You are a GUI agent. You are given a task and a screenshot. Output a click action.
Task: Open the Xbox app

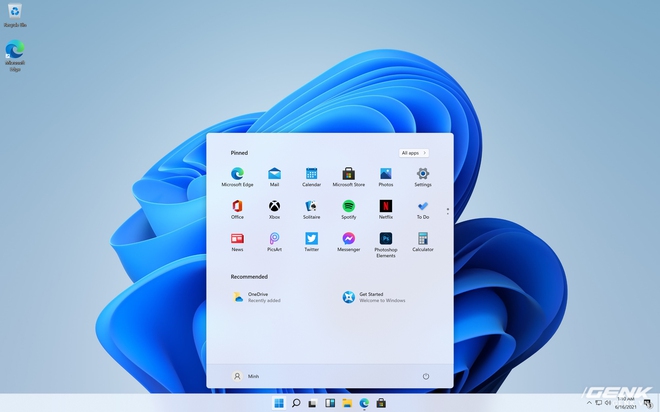click(274, 209)
